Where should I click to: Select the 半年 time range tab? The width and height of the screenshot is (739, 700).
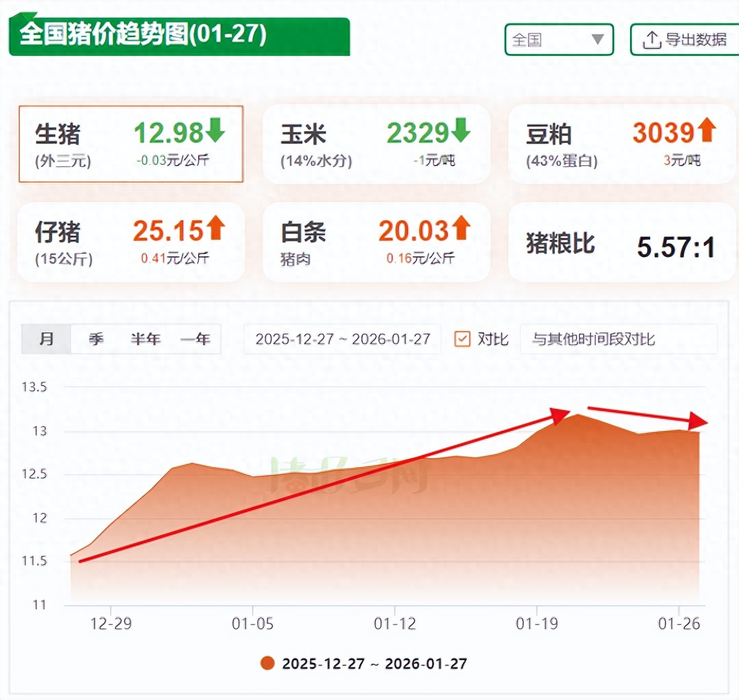pos(145,339)
